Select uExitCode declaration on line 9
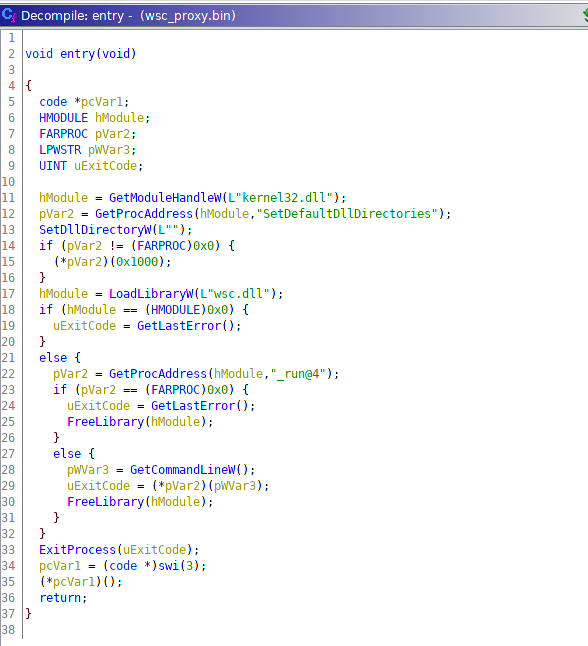Image resolution: width=588 pixels, height=646 pixels. (x=105, y=166)
